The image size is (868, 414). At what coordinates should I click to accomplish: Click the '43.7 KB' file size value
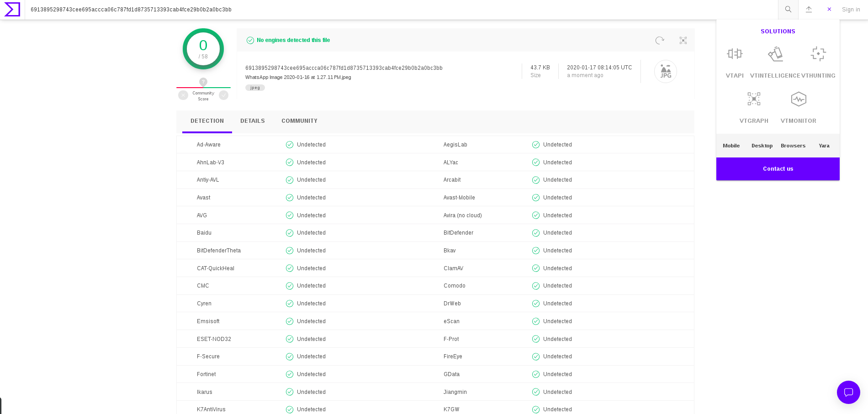point(540,68)
